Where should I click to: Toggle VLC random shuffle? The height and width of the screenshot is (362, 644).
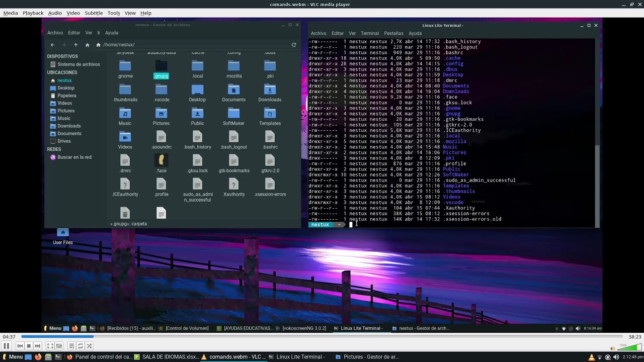89,346
